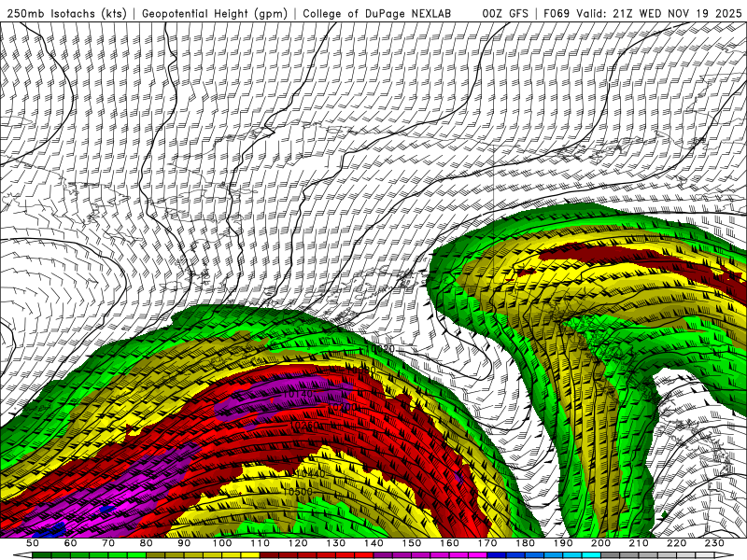Click the 150 legend number
Image resolution: width=747 pixels, height=560 pixels.
[x=412, y=543]
